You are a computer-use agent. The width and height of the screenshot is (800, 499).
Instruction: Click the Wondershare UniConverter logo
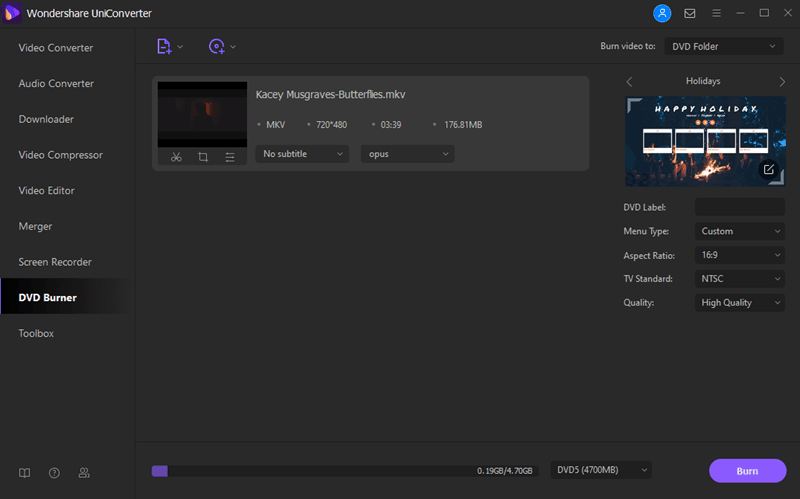click(12, 13)
